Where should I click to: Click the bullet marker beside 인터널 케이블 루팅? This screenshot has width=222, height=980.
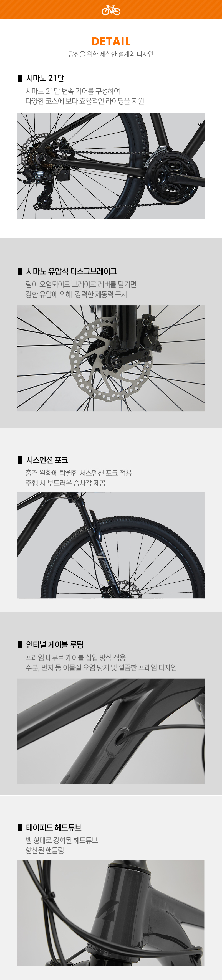[20, 644]
